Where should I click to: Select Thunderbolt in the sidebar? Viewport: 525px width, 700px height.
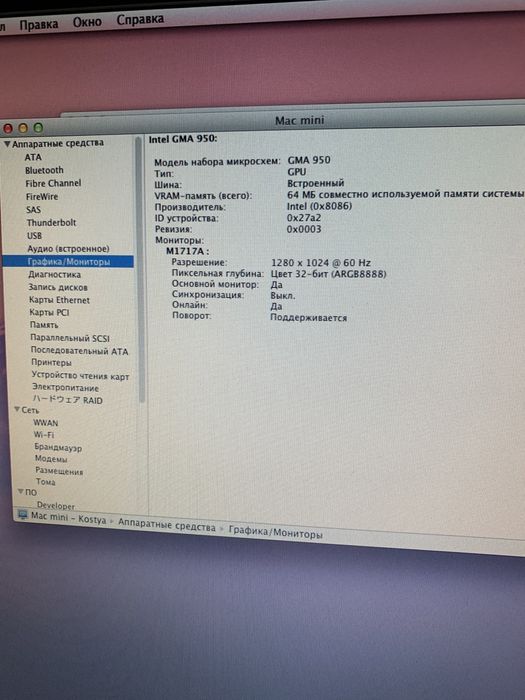(51, 222)
